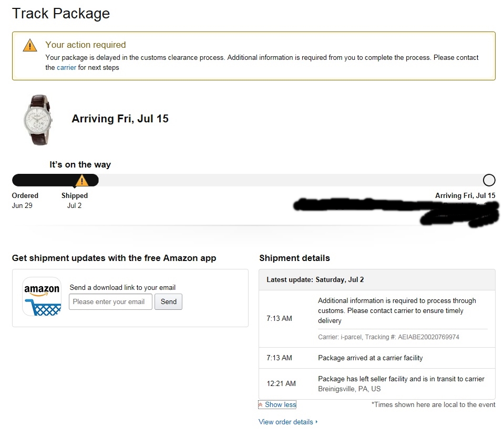Click the delivery end circle on the progress bar
Screen dimensions: 504x438
489,181
